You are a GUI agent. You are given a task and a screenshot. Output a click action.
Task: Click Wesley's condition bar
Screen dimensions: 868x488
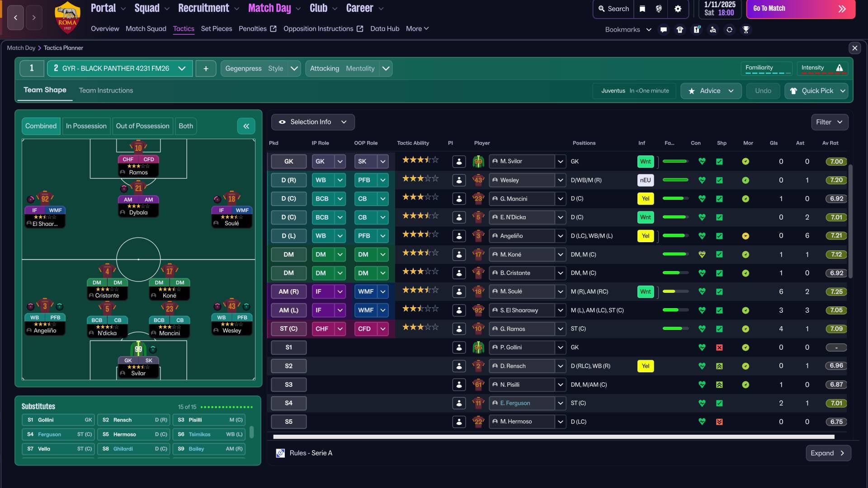pos(675,180)
